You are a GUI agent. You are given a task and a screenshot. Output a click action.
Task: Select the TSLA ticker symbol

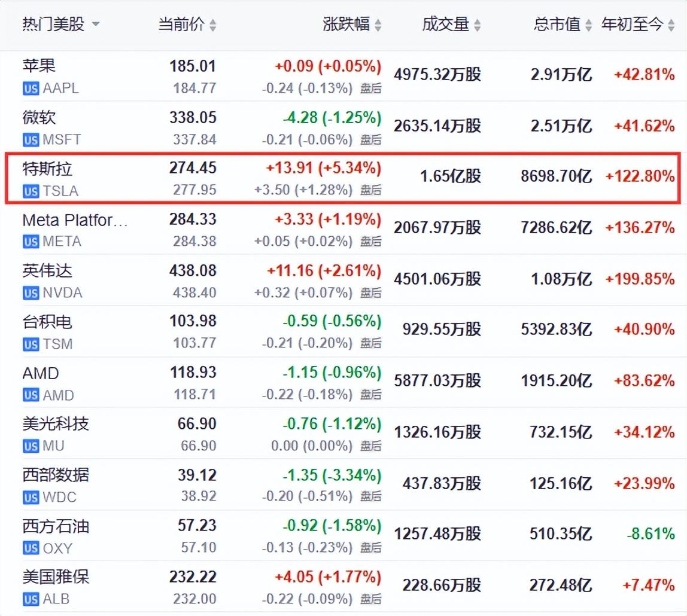(x=60, y=191)
